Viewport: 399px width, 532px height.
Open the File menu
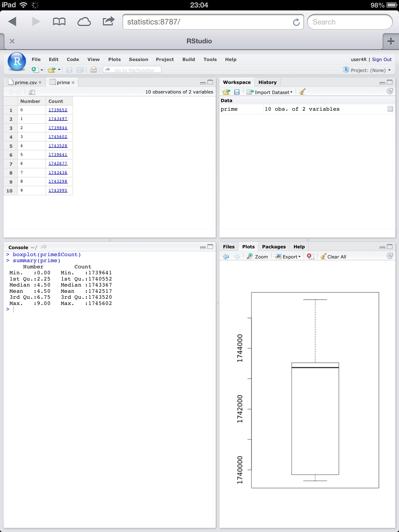pos(36,59)
